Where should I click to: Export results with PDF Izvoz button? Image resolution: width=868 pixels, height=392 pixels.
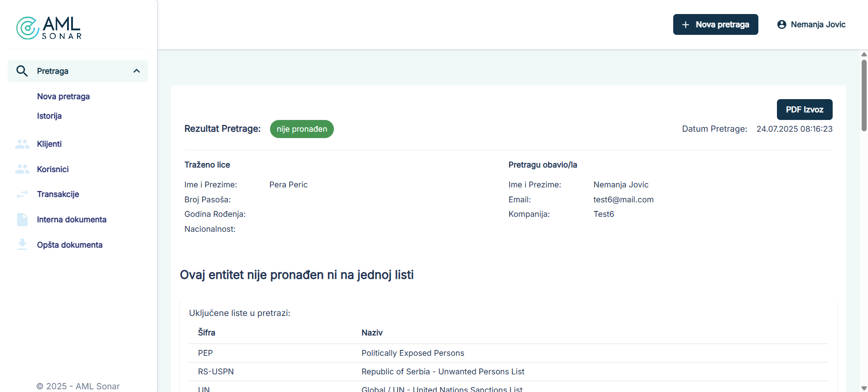pos(804,110)
